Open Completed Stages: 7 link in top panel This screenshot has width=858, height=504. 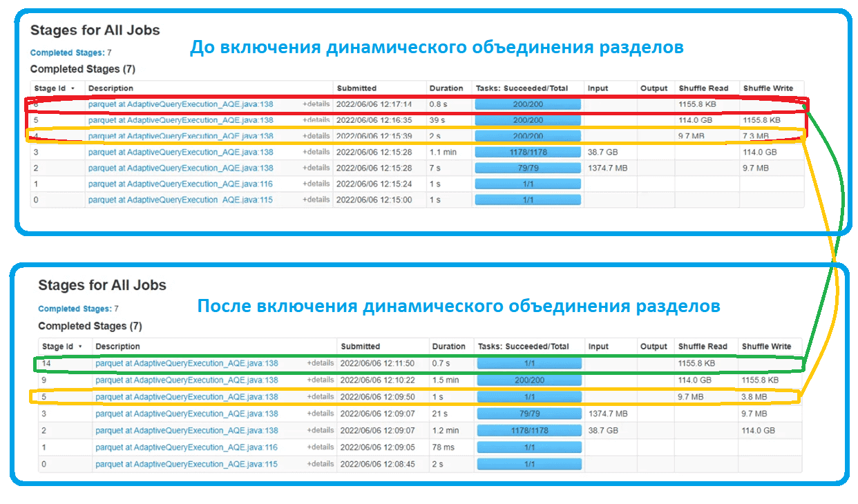point(70,52)
